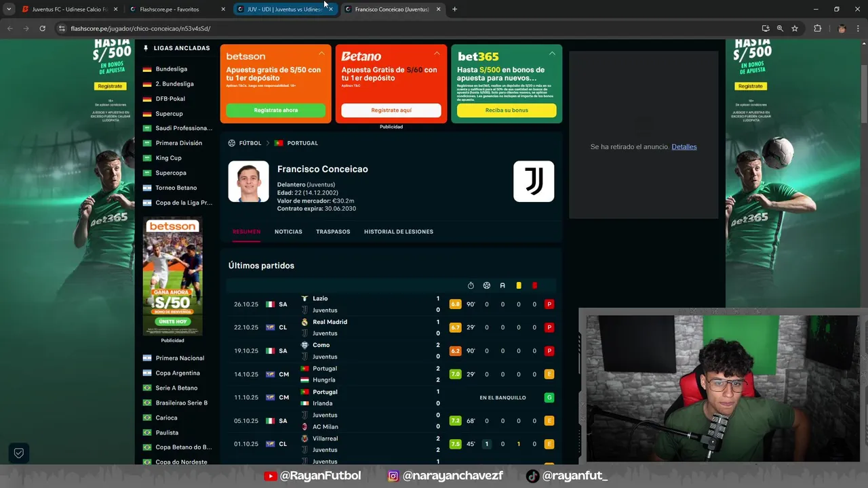Click the red P badge on Lazio row

(x=549, y=304)
